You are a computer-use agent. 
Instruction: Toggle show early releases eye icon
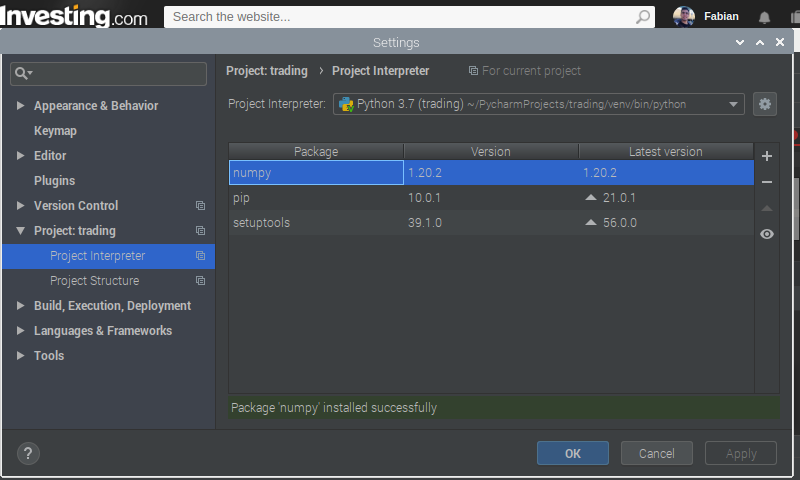click(766, 234)
